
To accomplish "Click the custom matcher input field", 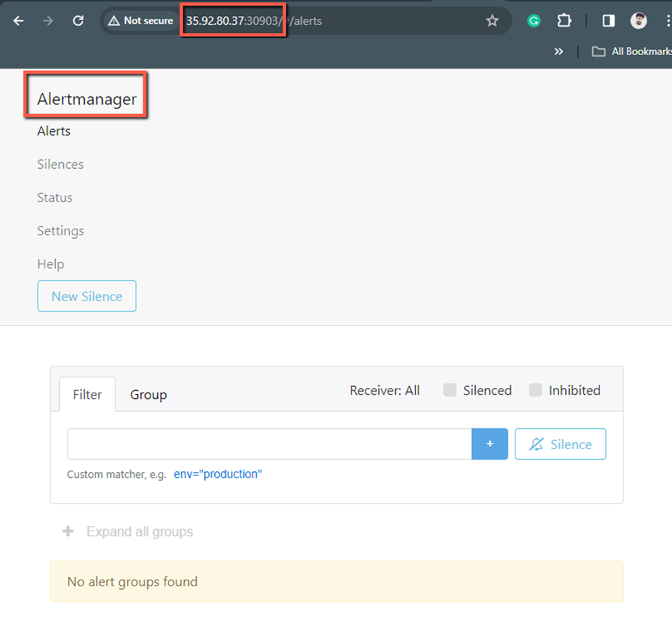I will tap(269, 444).
